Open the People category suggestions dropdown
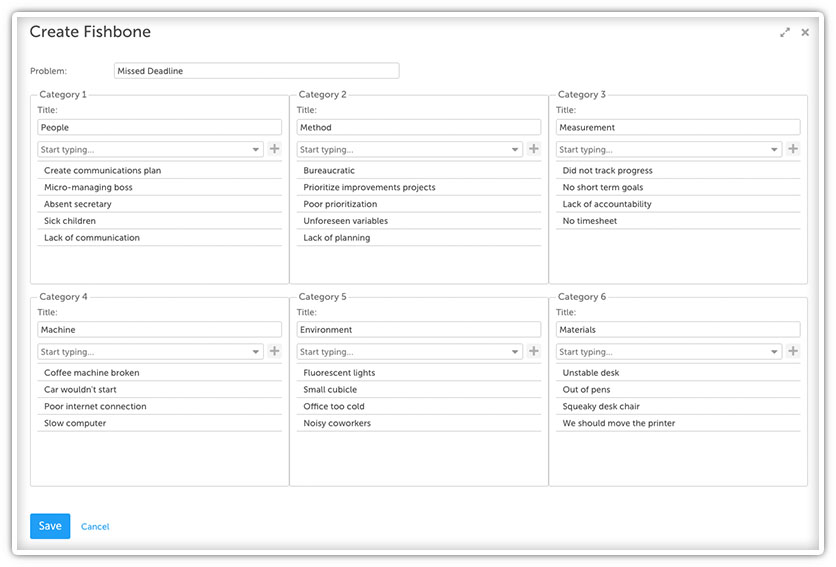This screenshot has width=836, height=567. (255, 150)
